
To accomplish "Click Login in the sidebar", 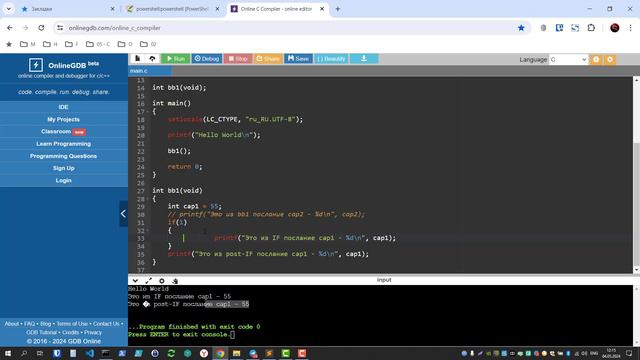I will [x=64, y=180].
